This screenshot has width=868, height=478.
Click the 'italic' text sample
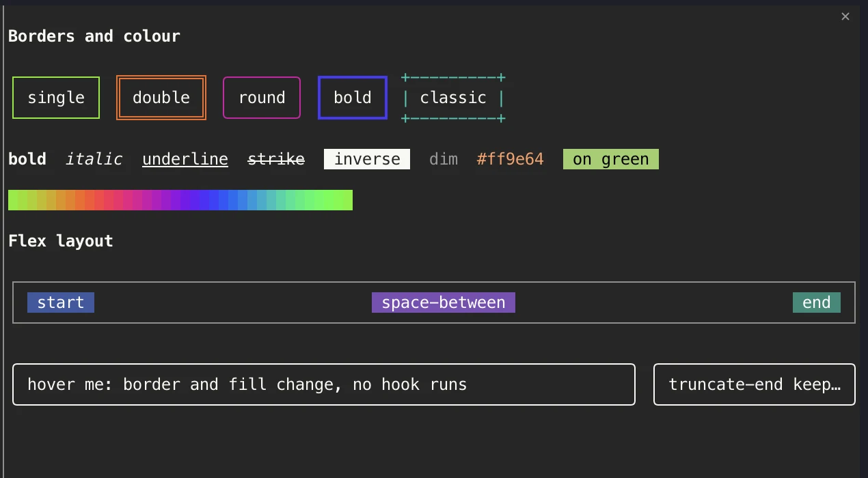click(x=94, y=159)
